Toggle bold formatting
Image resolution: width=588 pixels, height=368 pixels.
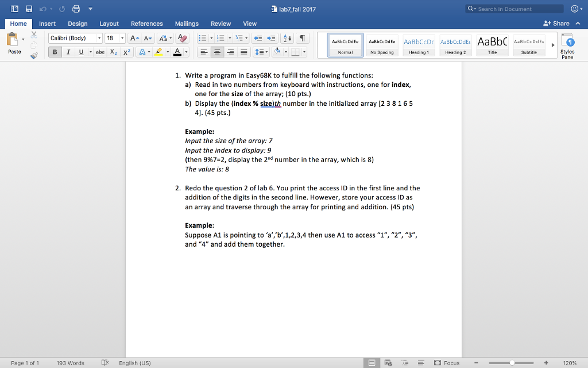tap(55, 51)
